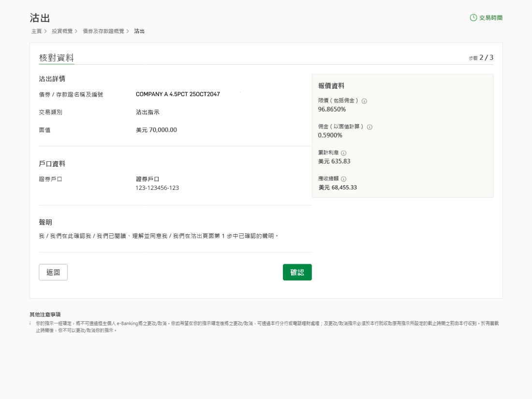Viewport: 532px width, 399px height.
Task: Click the small i icon under 其他注意事項
Action: tap(30, 323)
